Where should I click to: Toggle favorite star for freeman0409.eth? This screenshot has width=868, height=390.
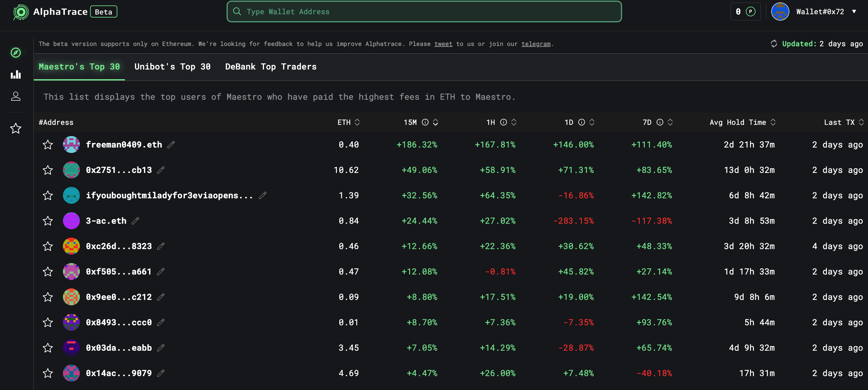tap(48, 145)
